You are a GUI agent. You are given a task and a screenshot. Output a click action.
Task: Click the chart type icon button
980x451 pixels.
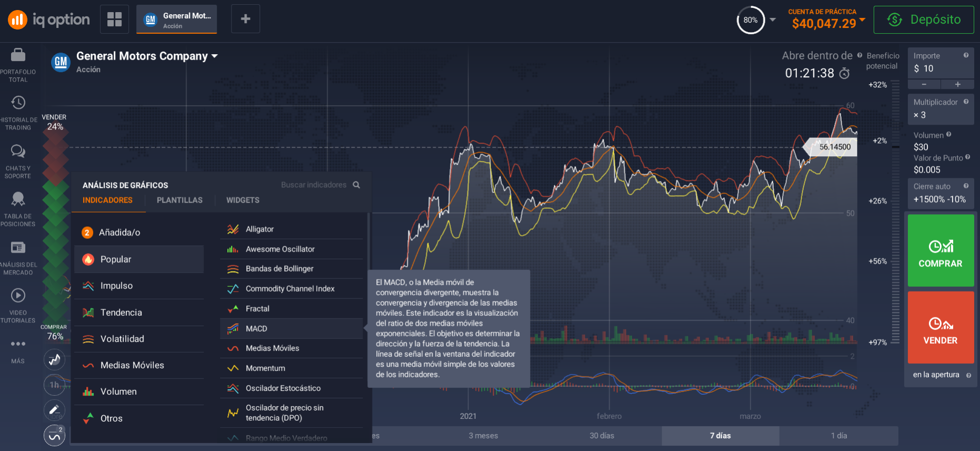55,360
